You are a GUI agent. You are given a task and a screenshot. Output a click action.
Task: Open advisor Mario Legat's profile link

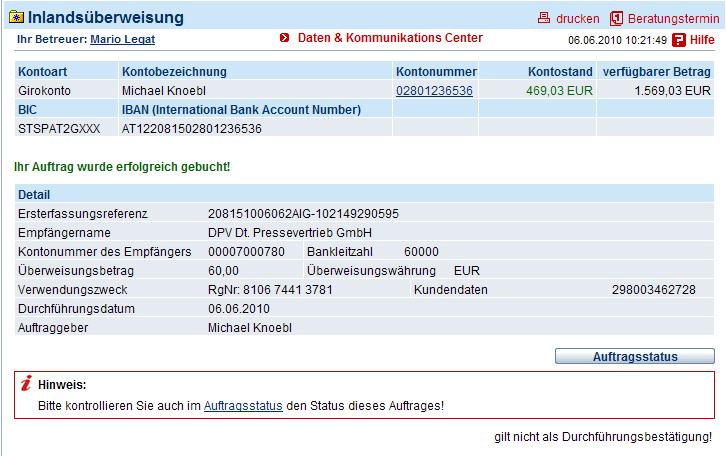122,39
